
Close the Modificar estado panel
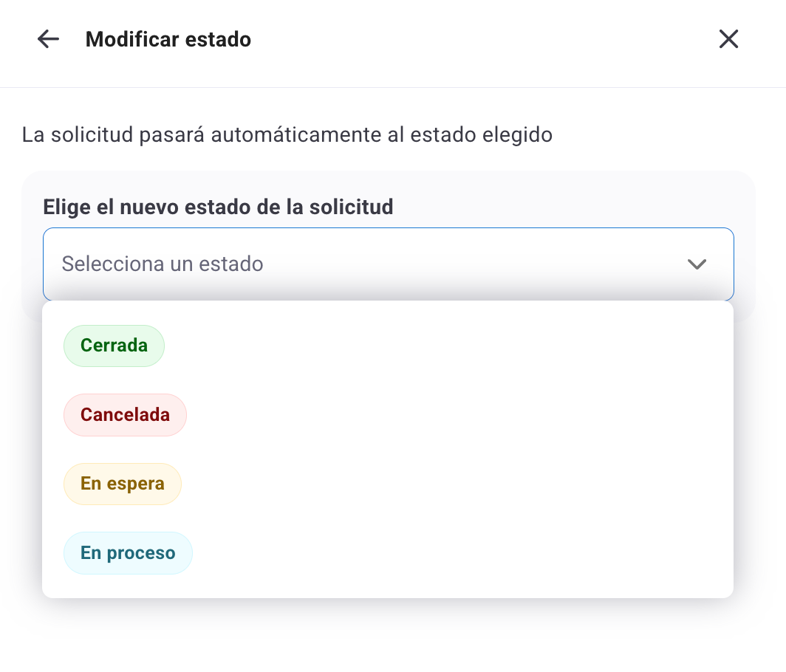(x=728, y=39)
